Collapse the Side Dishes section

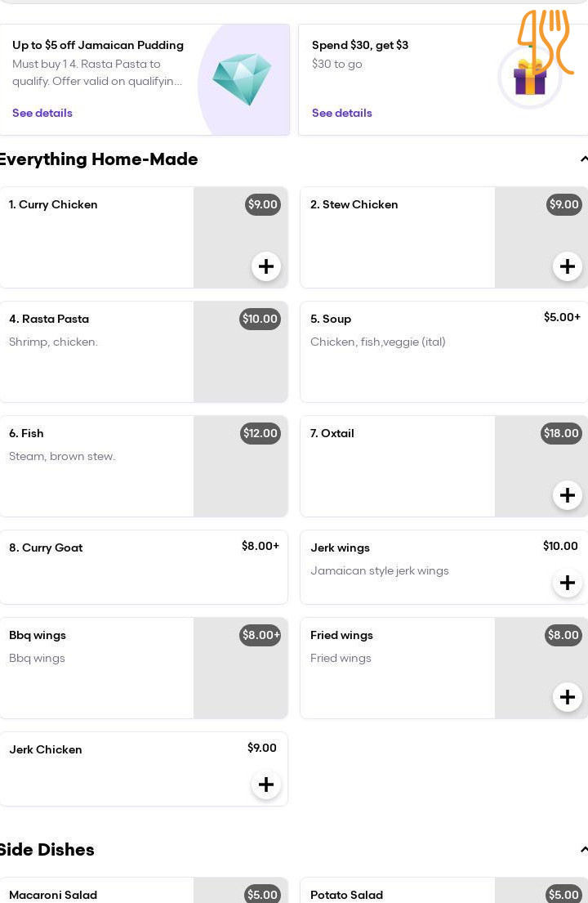coord(583,849)
